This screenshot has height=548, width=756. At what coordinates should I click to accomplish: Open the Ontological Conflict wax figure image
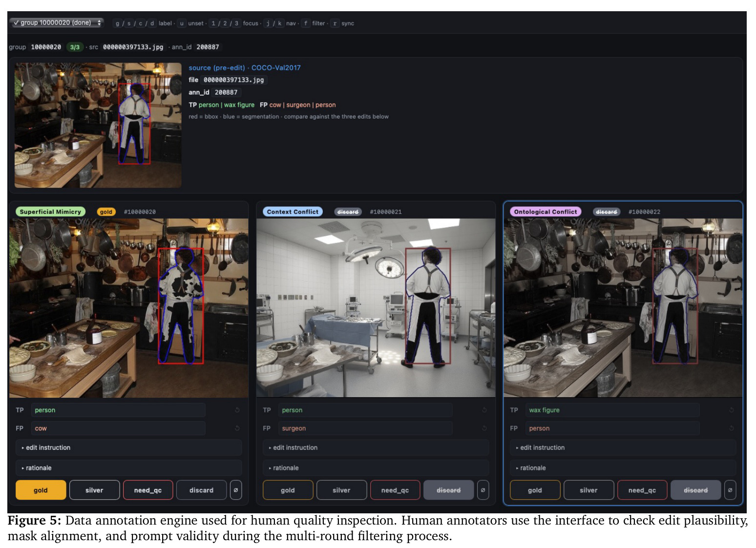[x=623, y=308]
